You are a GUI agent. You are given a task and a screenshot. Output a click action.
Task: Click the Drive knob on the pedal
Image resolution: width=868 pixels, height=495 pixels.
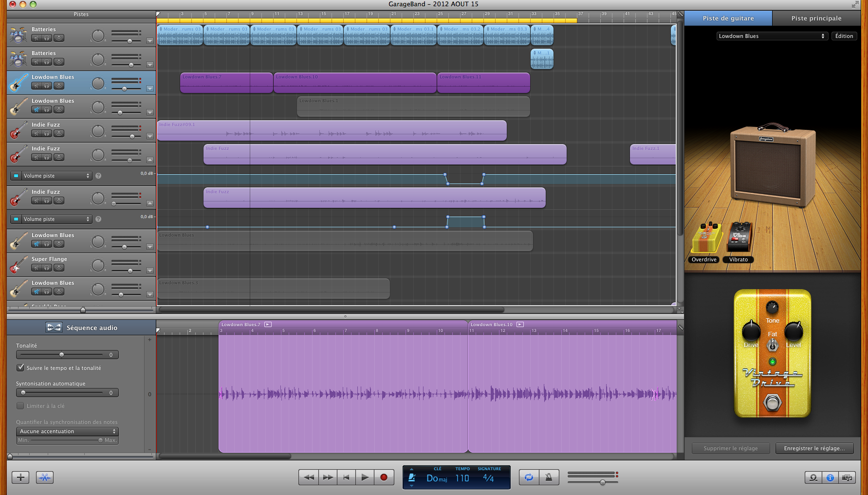click(x=751, y=331)
